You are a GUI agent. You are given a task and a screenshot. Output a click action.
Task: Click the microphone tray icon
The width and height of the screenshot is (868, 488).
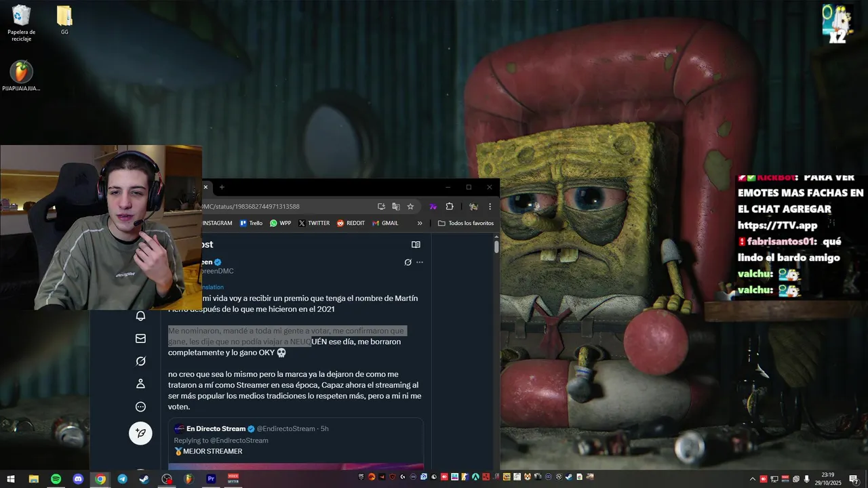click(x=807, y=479)
